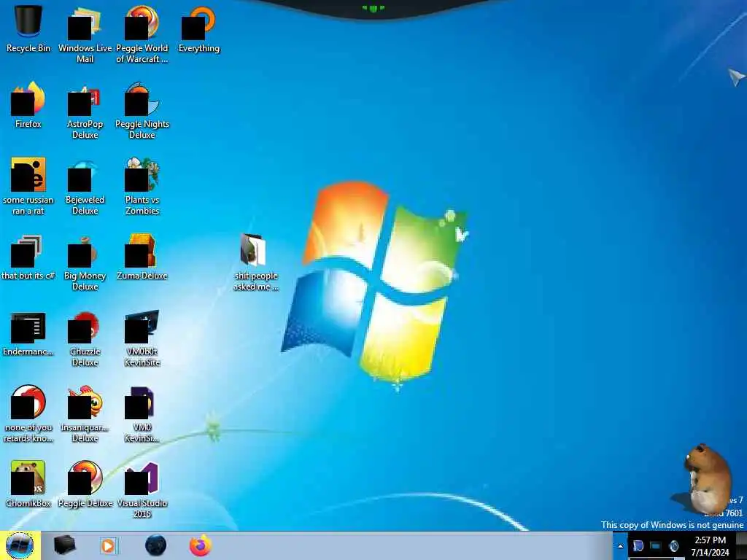The image size is (747, 560).
Task: Open the media player taskbar icon
Action: click(x=109, y=545)
